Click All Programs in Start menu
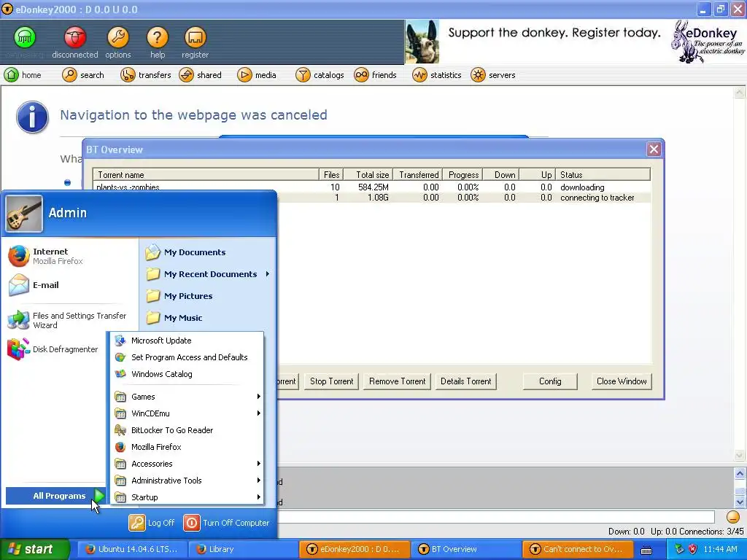The height and width of the screenshot is (560, 747). click(x=55, y=496)
